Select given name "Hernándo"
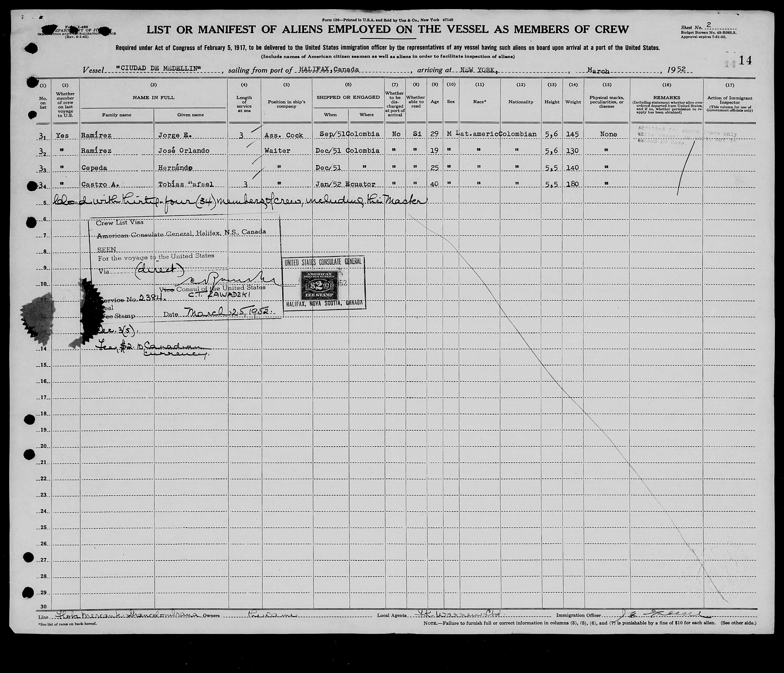The image size is (784, 673). [x=175, y=167]
